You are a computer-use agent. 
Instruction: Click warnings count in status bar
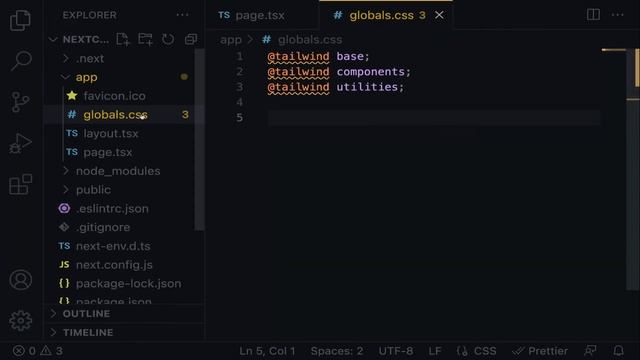pyautogui.click(x=51, y=351)
